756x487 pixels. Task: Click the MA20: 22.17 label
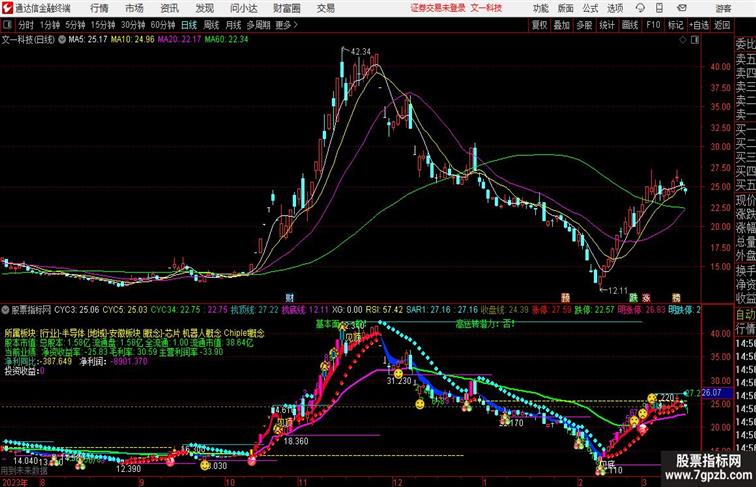pyautogui.click(x=179, y=40)
